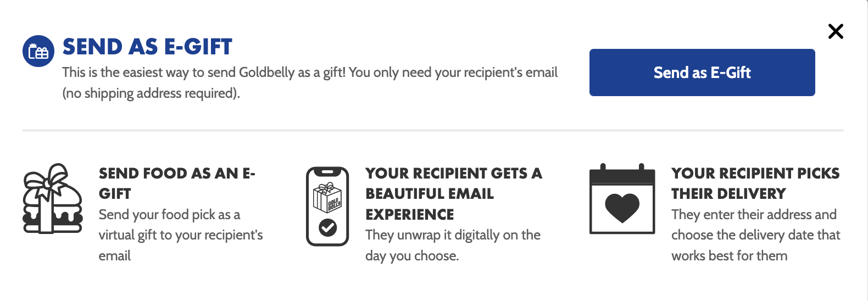Close the e-gift dialog with the X
This screenshot has height=301, width=868.
coord(836,32)
